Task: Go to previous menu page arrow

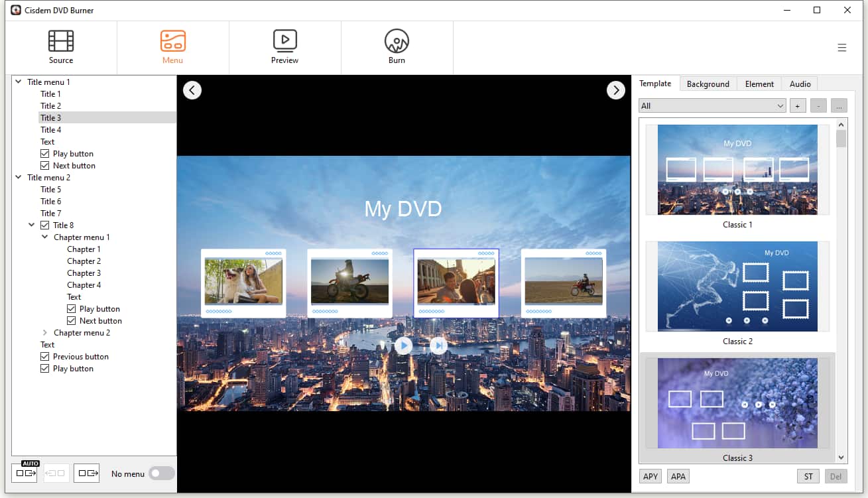Action: coord(192,90)
